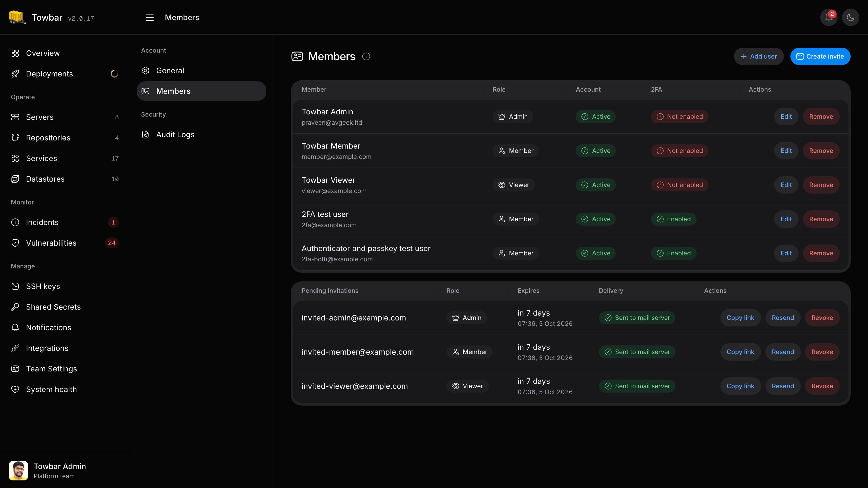Toggle the hamburger sidebar menu icon
868x488 pixels.
pos(150,18)
